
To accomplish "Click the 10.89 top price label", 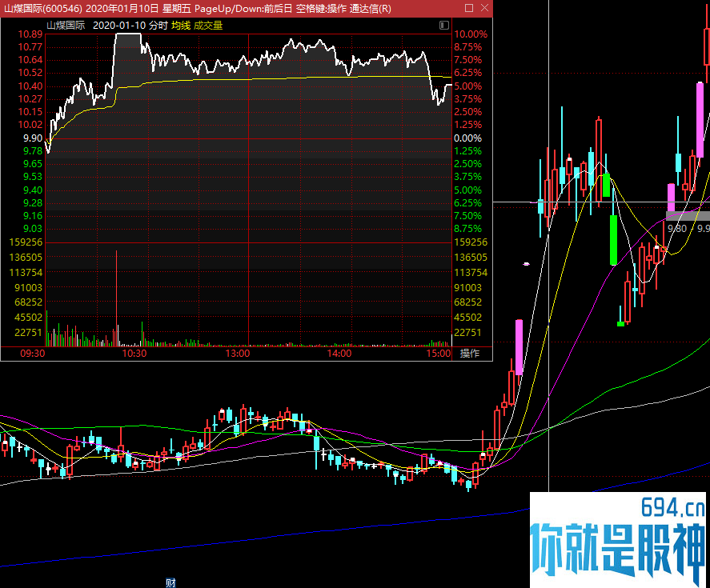I will click(x=30, y=34).
